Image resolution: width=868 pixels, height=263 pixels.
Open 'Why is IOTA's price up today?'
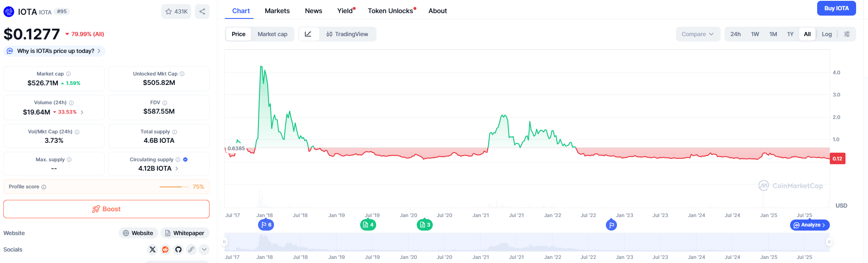[54, 51]
